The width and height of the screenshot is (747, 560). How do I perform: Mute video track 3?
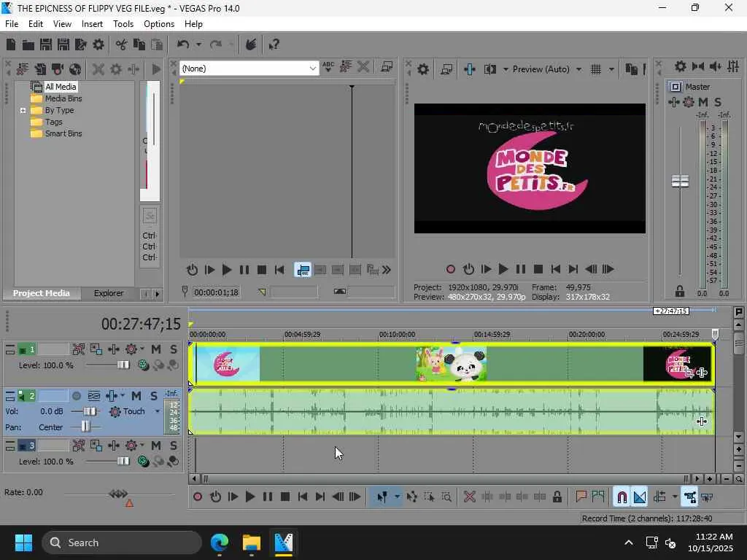[x=156, y=446]
